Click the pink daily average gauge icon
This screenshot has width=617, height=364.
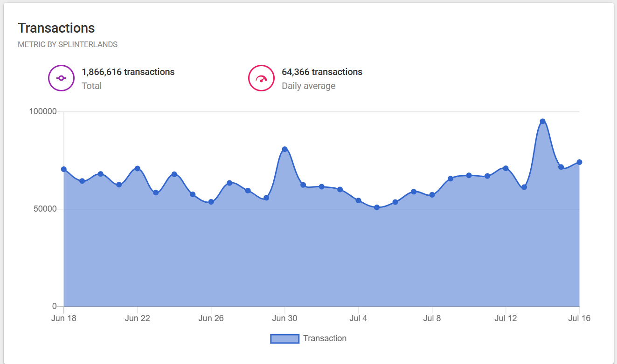tap(261, 78)
